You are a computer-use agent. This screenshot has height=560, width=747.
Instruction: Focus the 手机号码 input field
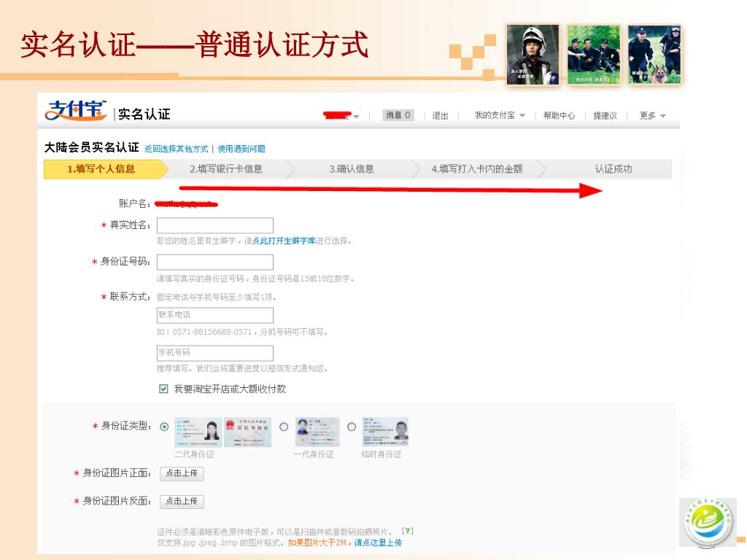[x=215, y=353]
